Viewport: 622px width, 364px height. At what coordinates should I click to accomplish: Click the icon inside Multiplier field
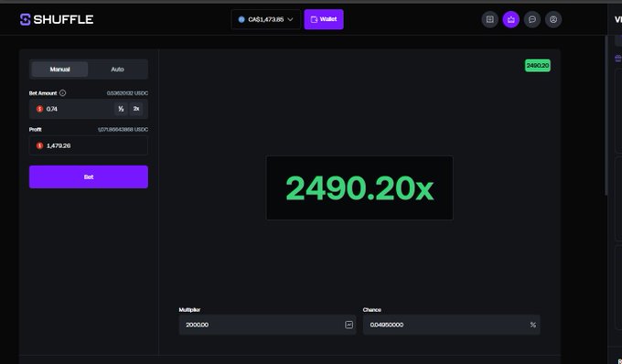(x=349, y=325)
